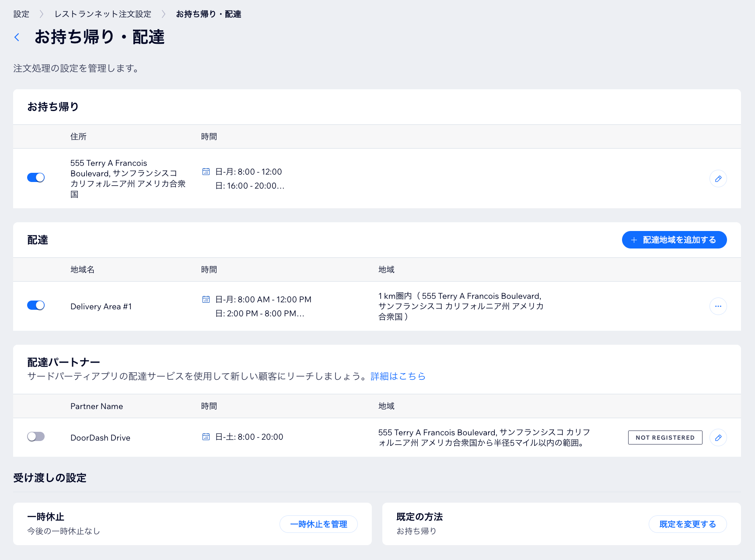Click the NOT REGISTERED badge
The image size is (755, 560).
(665, 437)
